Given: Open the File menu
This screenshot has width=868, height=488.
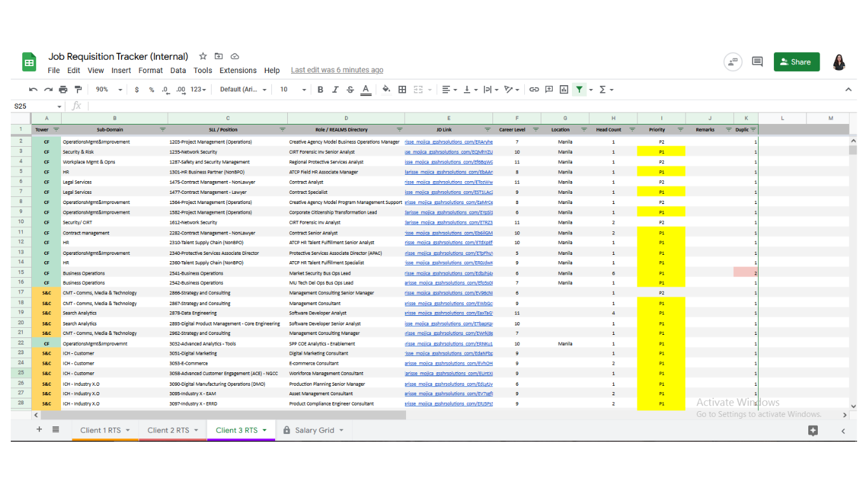Looking at the screenshot, I should click(x=53, y=71).
